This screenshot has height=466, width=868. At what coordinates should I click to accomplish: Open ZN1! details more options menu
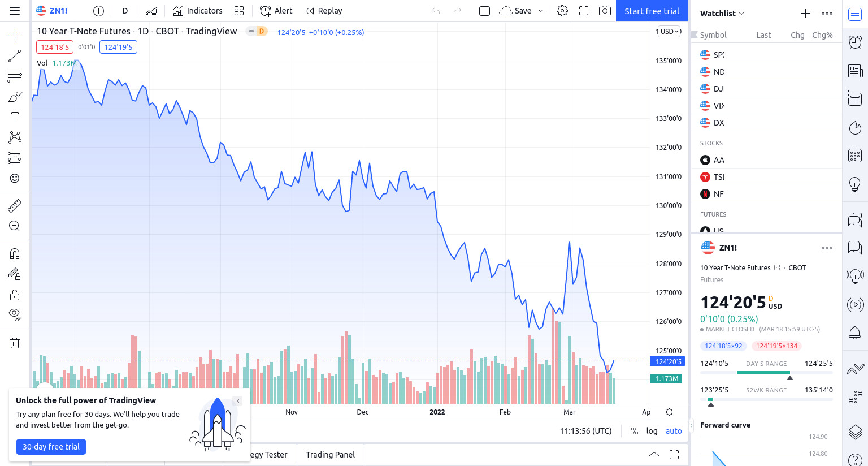coord(827,248)
